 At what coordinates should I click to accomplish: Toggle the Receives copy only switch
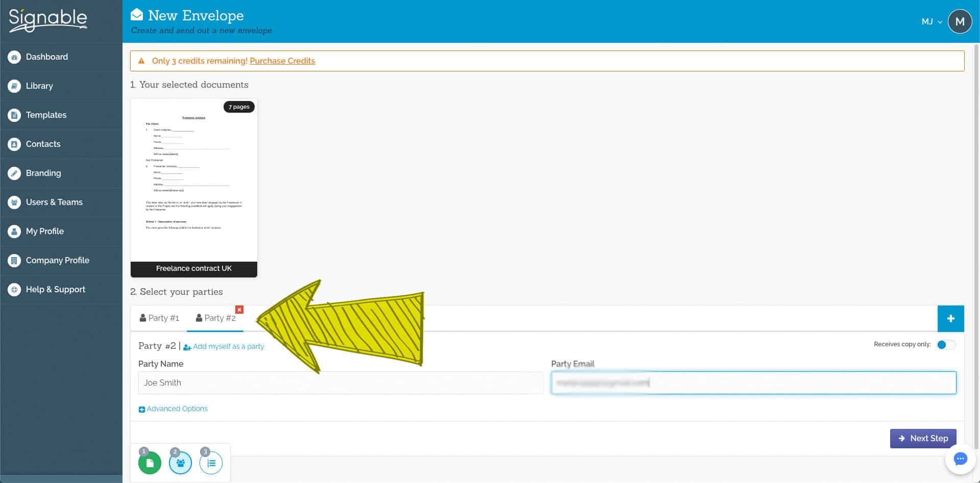tap(946, 345)
